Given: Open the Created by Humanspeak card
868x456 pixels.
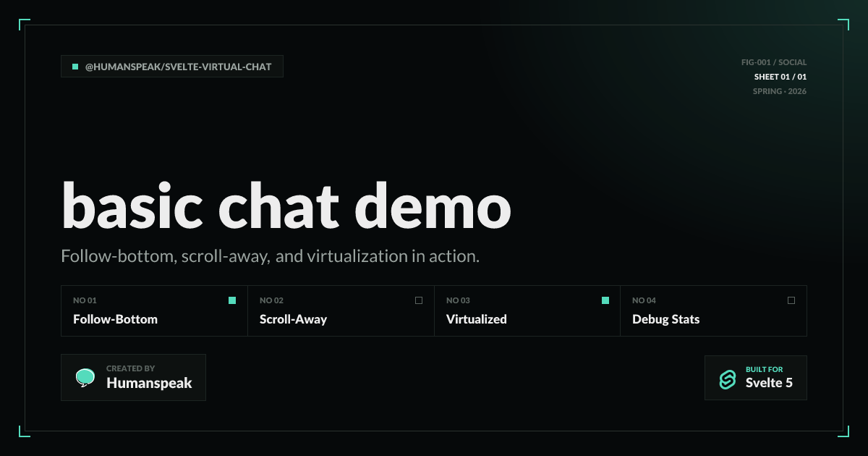Looking at the screenshot, I should [133, 377].
